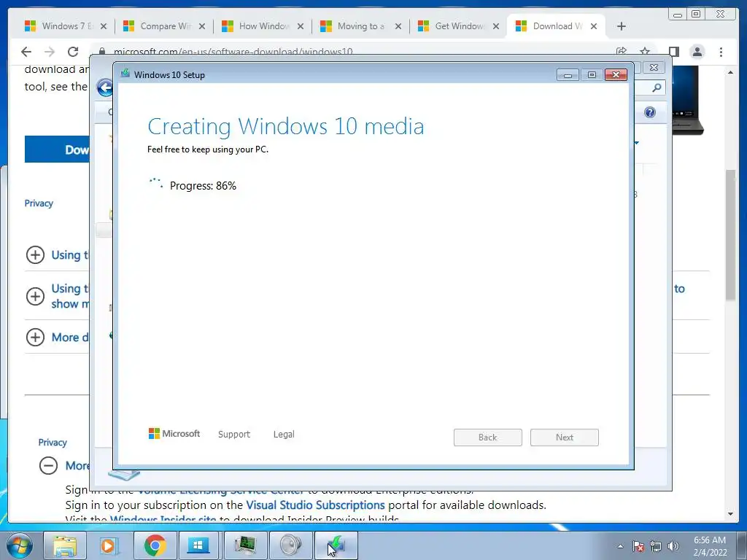Image resolution: width=747 pixels, height=560 pixels.
Task: Expand the second Using section, show more
Action: point(35,296)
